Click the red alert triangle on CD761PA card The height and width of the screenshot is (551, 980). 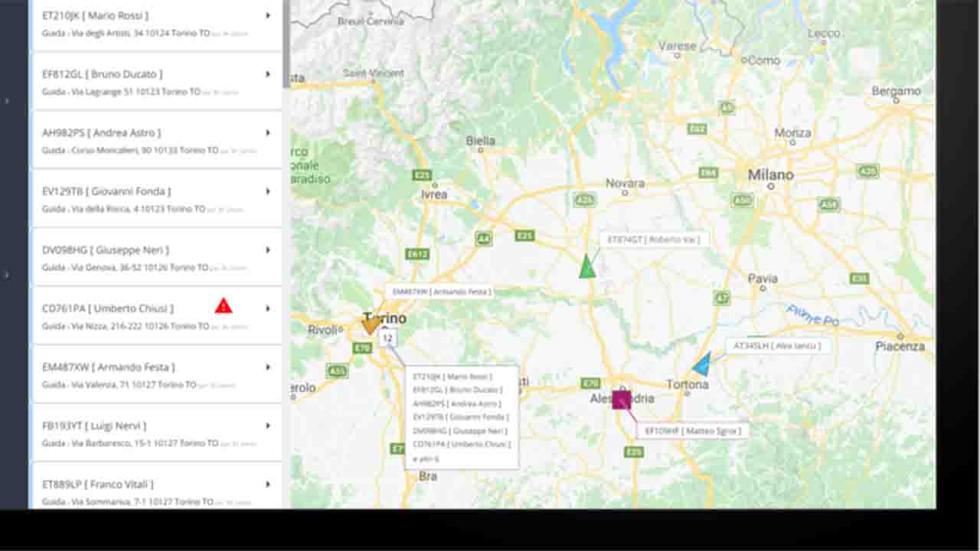pos(222,305)
